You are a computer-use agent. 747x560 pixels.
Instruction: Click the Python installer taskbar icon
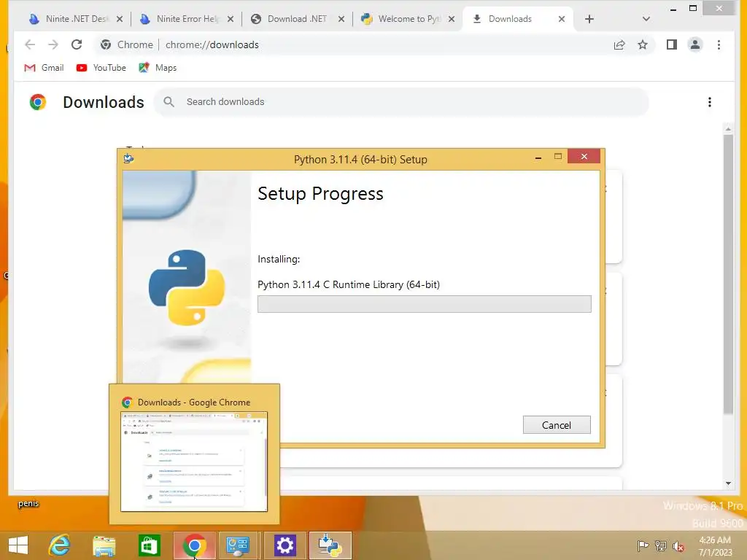[330, 545]
